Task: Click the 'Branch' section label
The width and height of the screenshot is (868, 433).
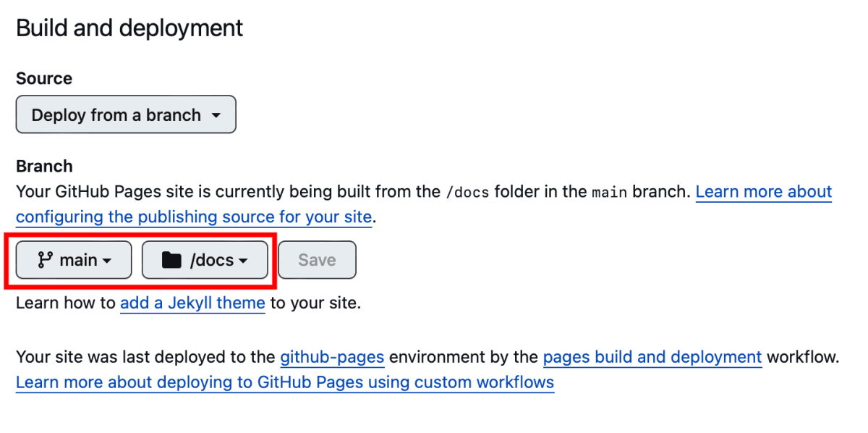Action: pyautogui.click(x=44, y=166)
